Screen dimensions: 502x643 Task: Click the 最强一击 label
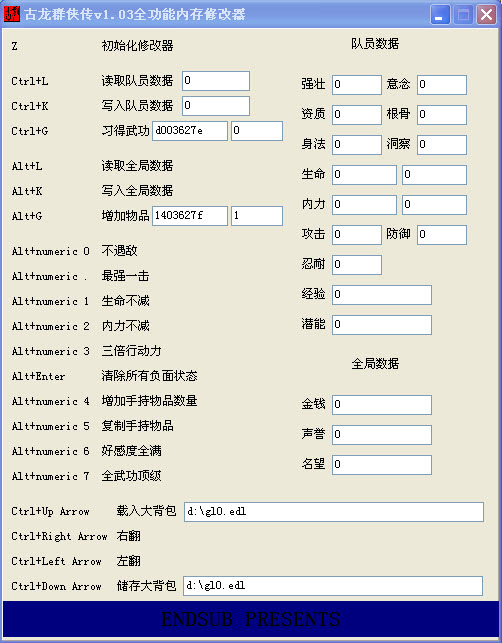[126, 276]
